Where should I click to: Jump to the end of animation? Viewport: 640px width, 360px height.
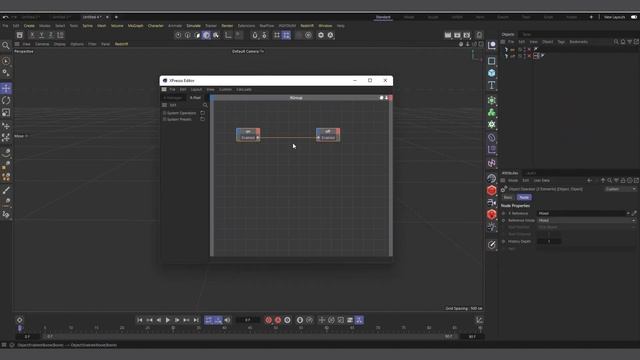[x=196, y=320]
